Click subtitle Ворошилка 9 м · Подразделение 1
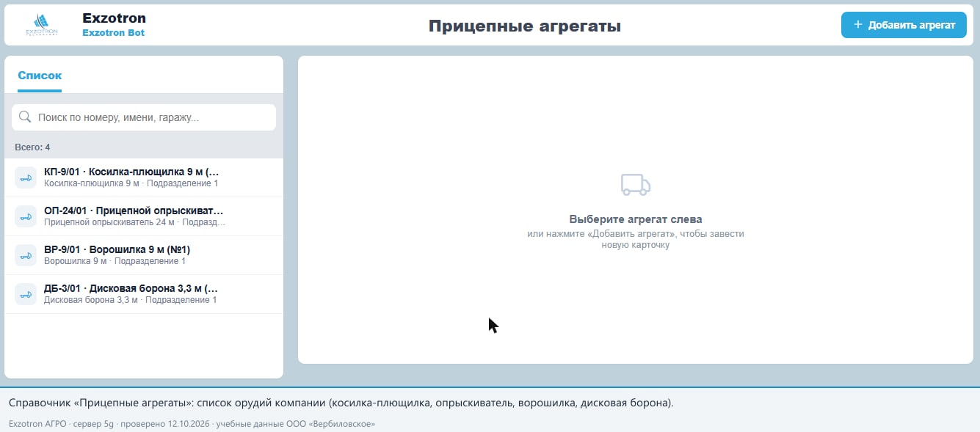The image size is (980, 432). click(x=115, y=261)
